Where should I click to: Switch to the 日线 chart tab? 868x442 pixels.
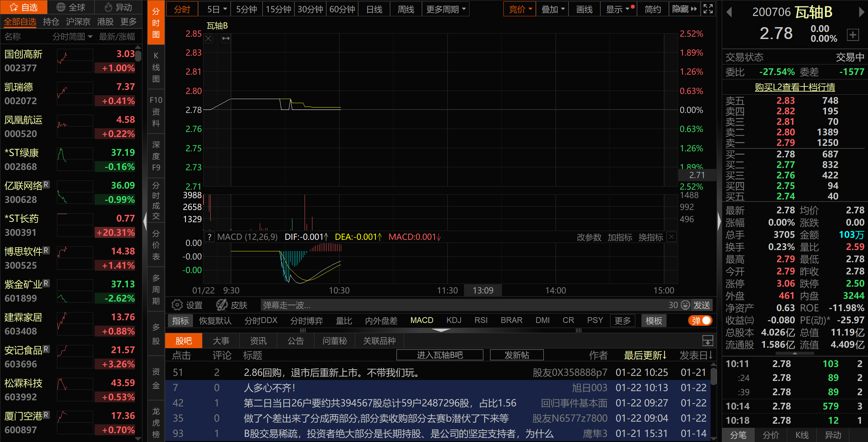click(374, 9)
